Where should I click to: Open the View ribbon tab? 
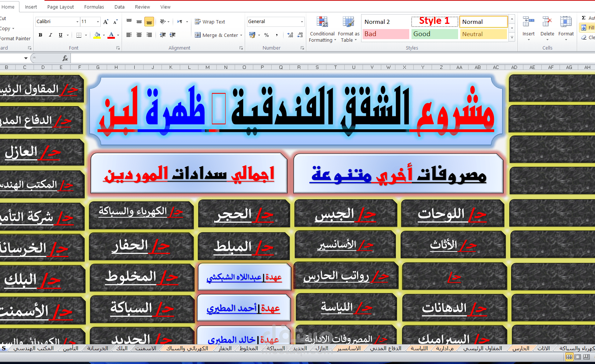pos(165,7)
